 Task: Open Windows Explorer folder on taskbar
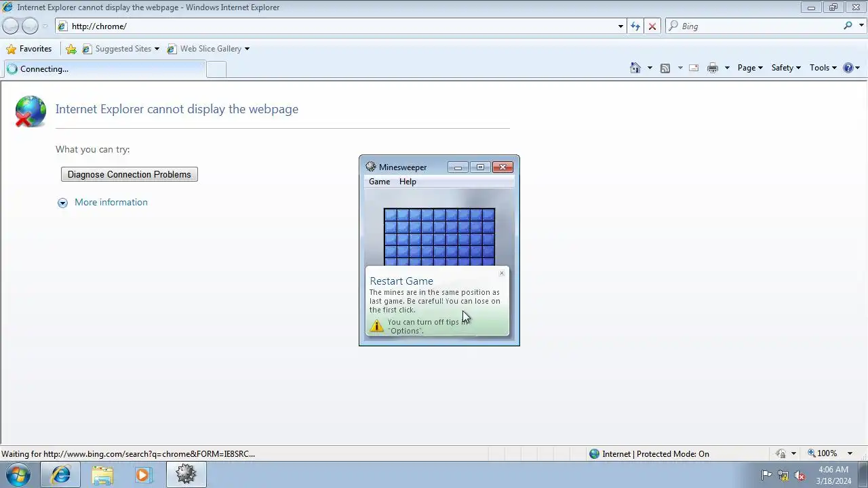tap(102, 474)
